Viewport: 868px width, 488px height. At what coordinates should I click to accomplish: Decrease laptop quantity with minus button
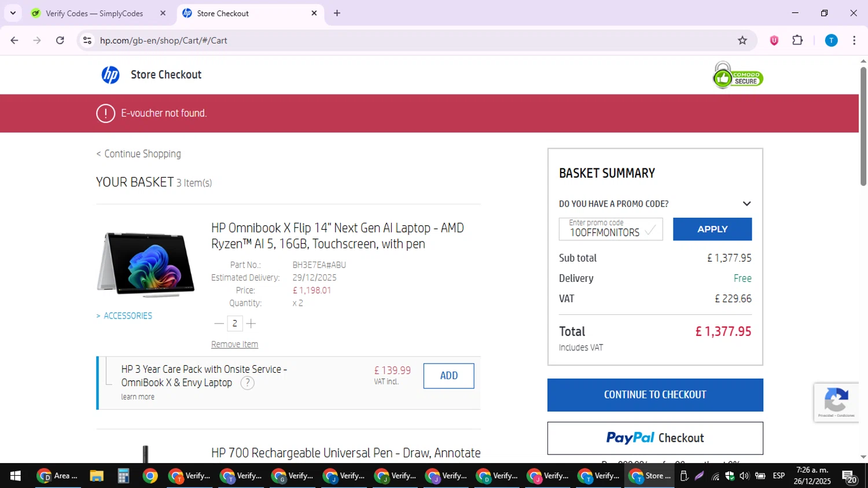point(219,324)
